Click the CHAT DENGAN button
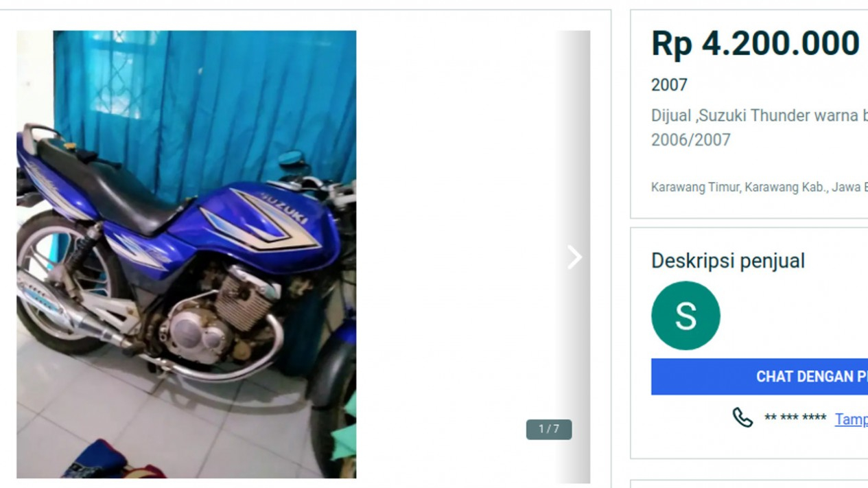 [x=760, y=377]
